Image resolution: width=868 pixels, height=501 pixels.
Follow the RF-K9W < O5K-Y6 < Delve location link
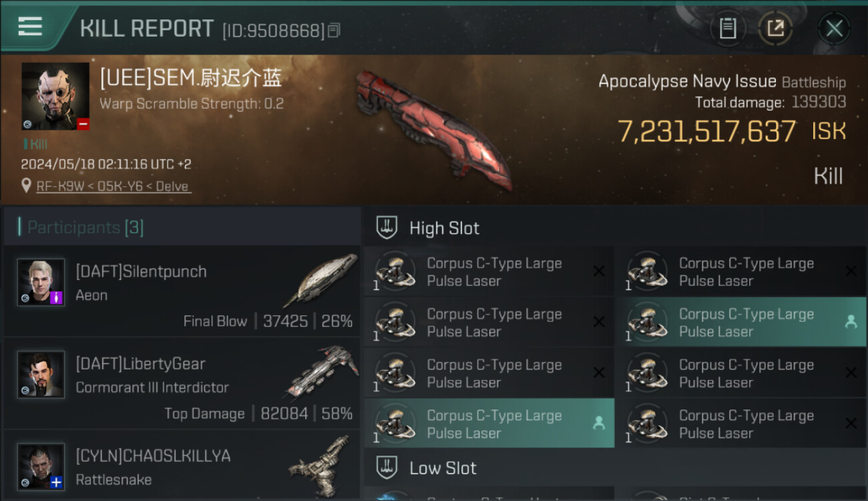point(114,186)
